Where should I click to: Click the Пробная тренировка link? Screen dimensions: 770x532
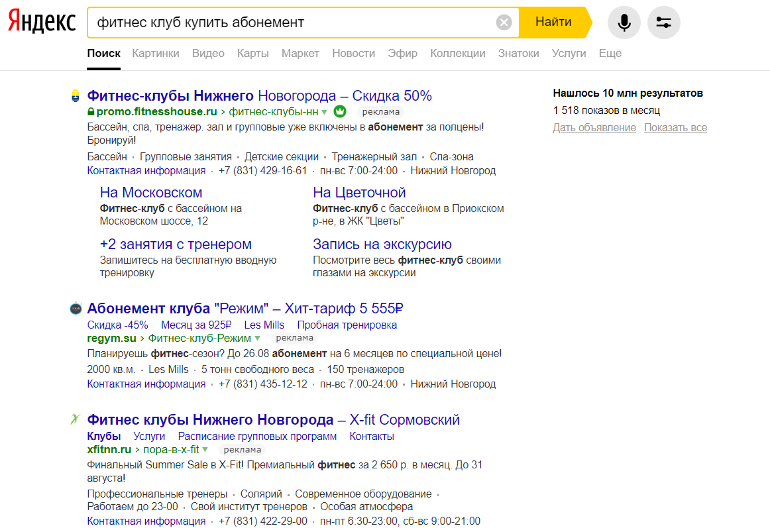(x=347, y=325)
